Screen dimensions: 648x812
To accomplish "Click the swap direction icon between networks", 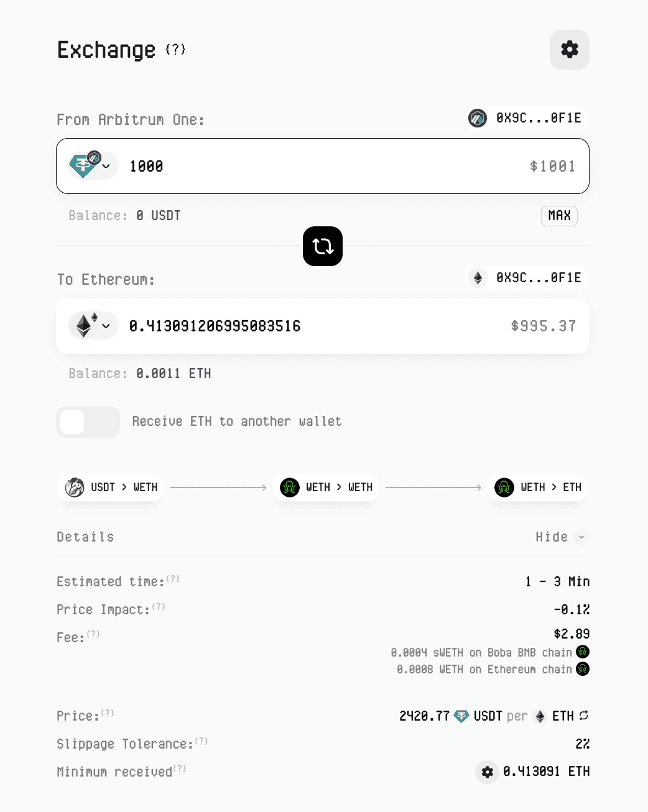I will click(x=322, y=246).
